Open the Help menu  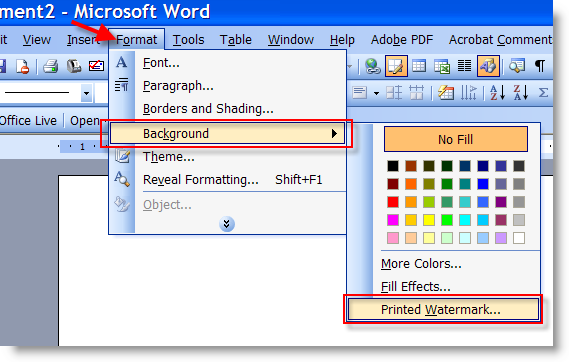pos(342,40)
